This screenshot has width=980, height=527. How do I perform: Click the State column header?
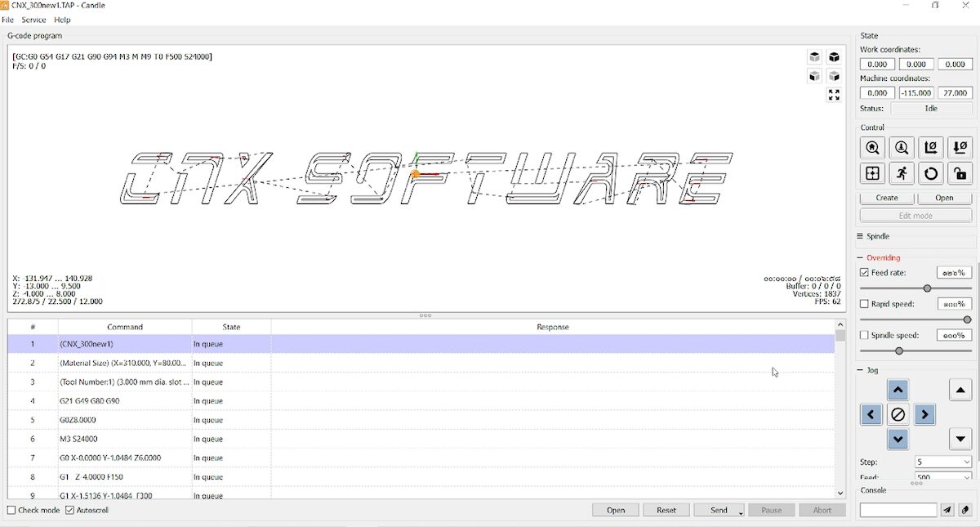click(x=231, y=327)
